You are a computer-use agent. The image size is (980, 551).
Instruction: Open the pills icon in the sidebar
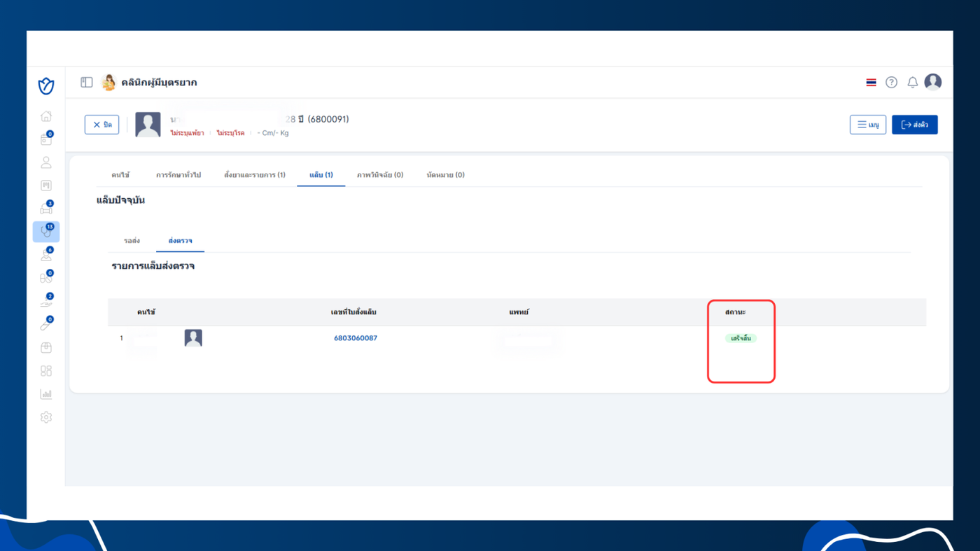(46, 278)
